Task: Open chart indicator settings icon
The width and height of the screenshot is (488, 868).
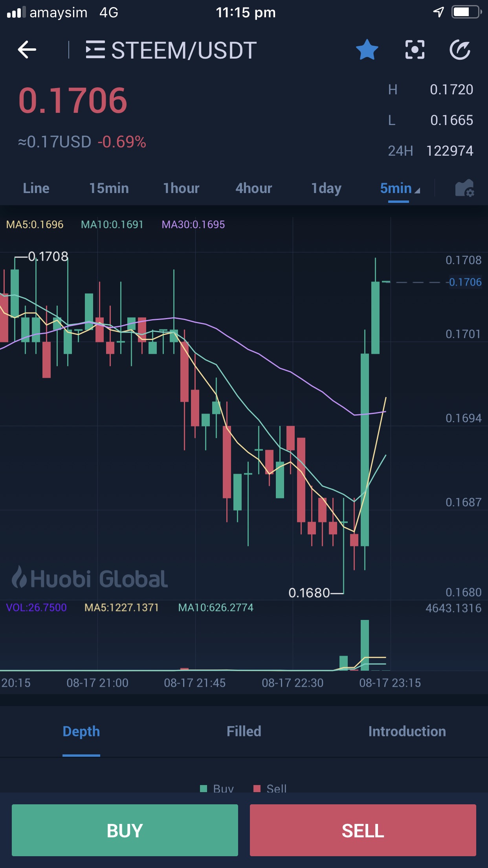Action: coord(464,188)
